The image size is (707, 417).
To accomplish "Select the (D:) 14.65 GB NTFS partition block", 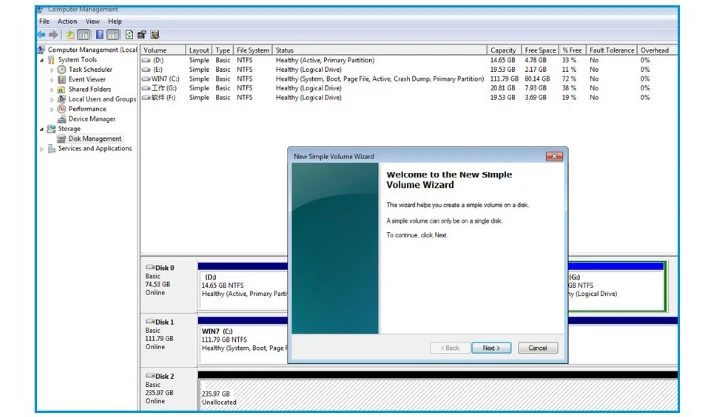I will coord(243,289).
